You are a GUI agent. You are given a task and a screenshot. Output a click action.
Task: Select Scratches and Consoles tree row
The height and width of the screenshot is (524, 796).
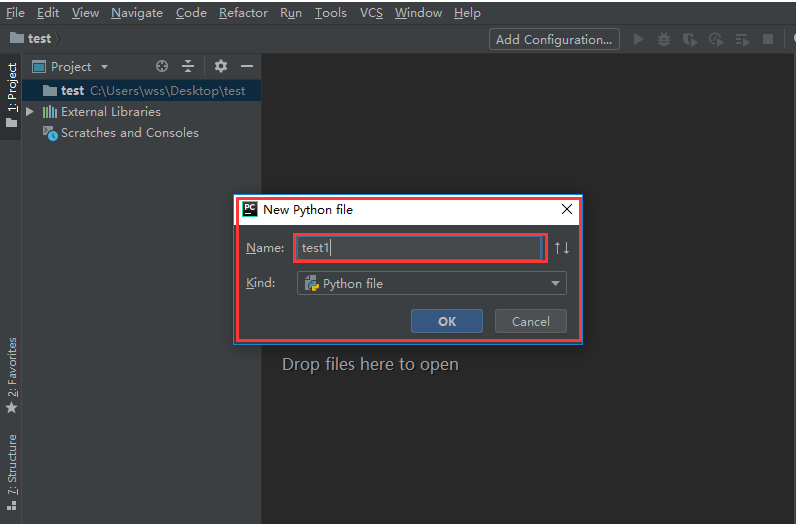tap(130, 133)
